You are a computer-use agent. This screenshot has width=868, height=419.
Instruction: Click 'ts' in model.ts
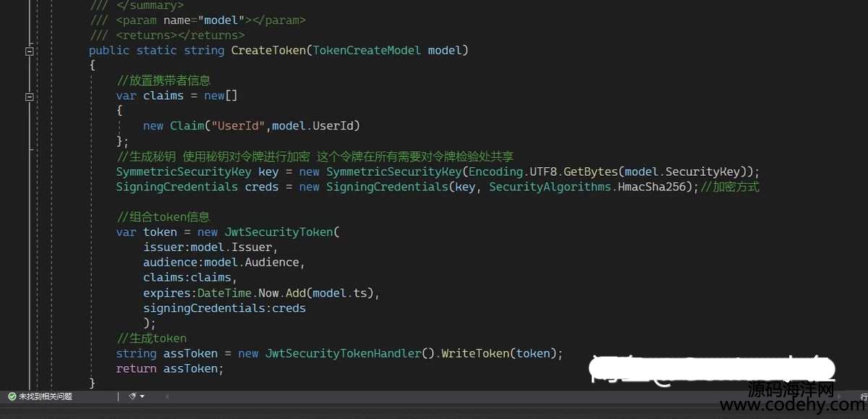pyautogui.click(x=360, y=293)
